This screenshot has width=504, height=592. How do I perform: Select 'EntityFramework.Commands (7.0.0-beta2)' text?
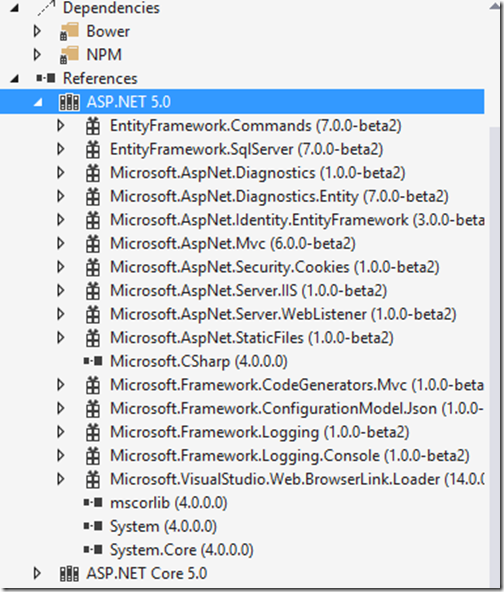click(x=256, y=126)
